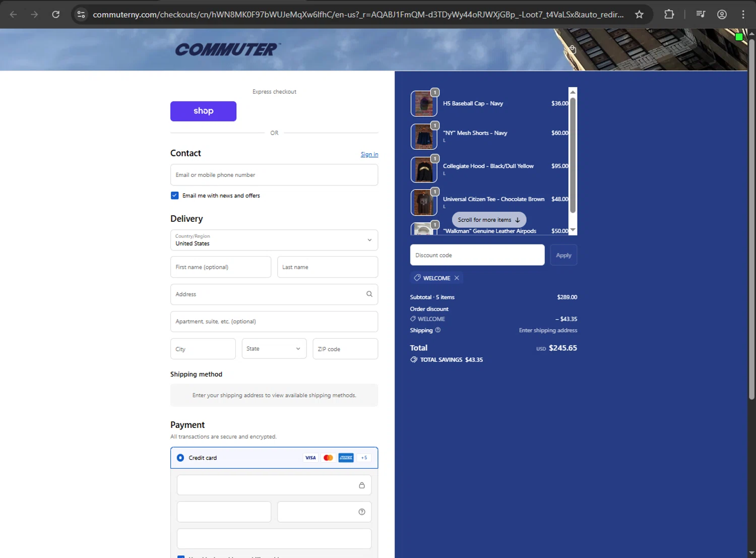Click the browser address bar URL
The height and width of the screenshot is (558, 756).
click(358, 15)
